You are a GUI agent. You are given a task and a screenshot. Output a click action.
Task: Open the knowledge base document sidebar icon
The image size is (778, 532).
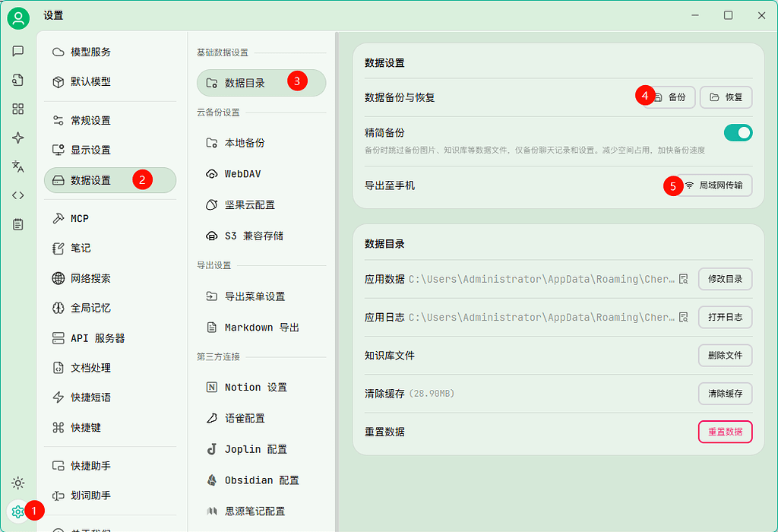tap(18, 80)
